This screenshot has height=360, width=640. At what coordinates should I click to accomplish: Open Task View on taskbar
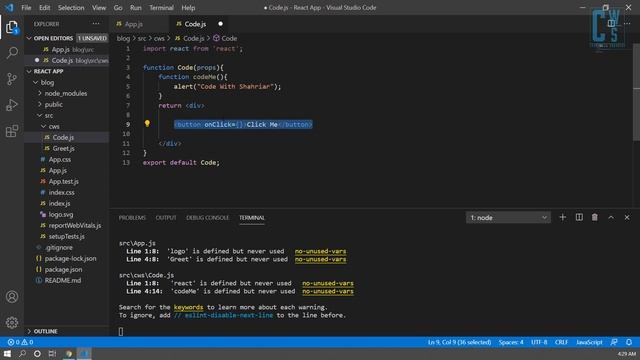52,353
